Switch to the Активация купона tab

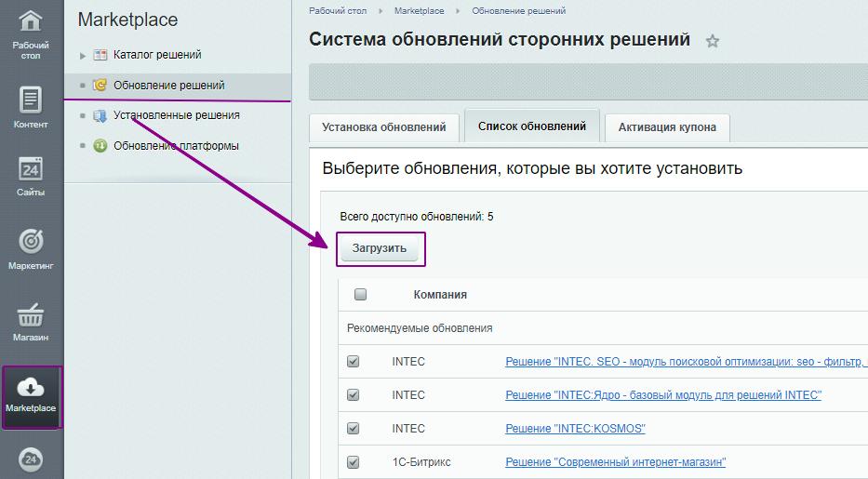click(x=666, y=127)
